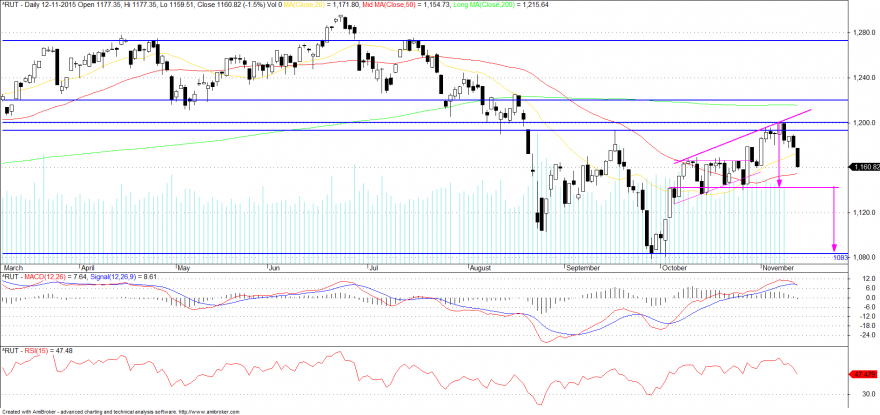Viewport: 880px width, 415px height.
Task: Click the March label on time axis
Action: pyautogui.click(x=14, y=267)
